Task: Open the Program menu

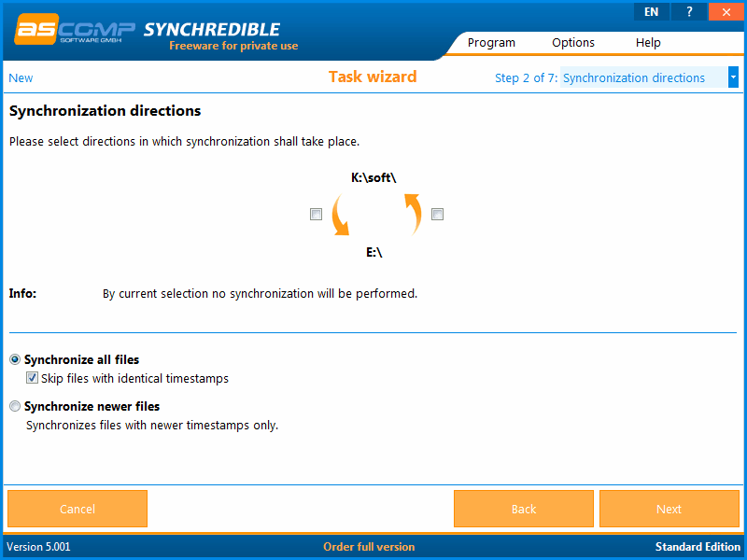Action: tap(491, 43)
